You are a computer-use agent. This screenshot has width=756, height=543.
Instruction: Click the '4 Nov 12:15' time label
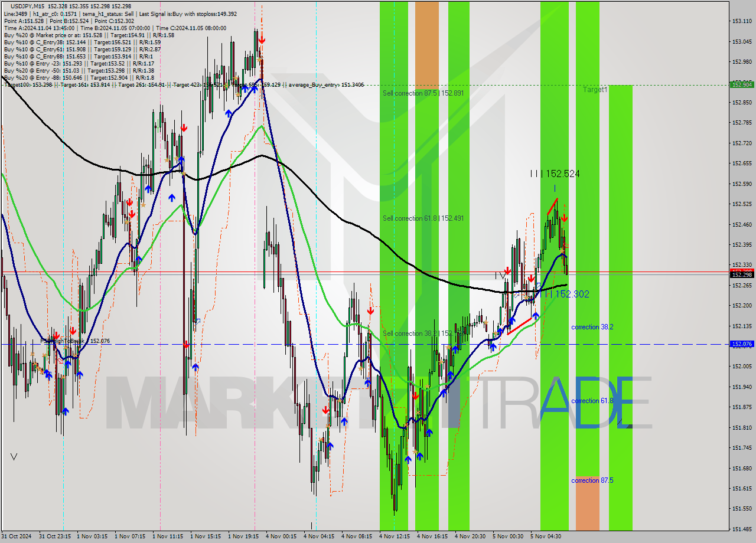[395, 537]
